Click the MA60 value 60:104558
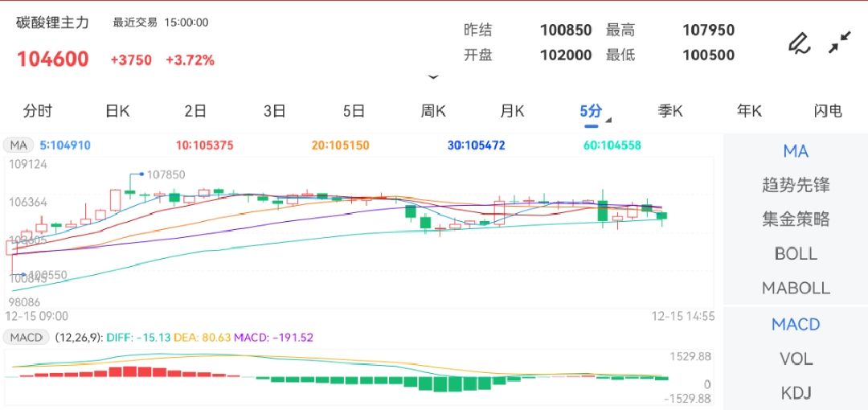The height and width of the screenshot is (410, 868). coord(612,146)
